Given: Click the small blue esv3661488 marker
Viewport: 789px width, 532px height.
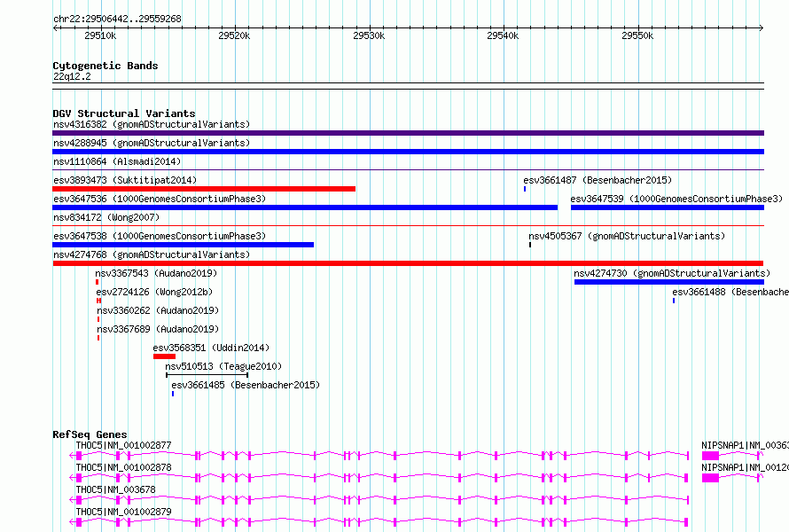Looking at the screenshot, I should (x=674, y=301).
